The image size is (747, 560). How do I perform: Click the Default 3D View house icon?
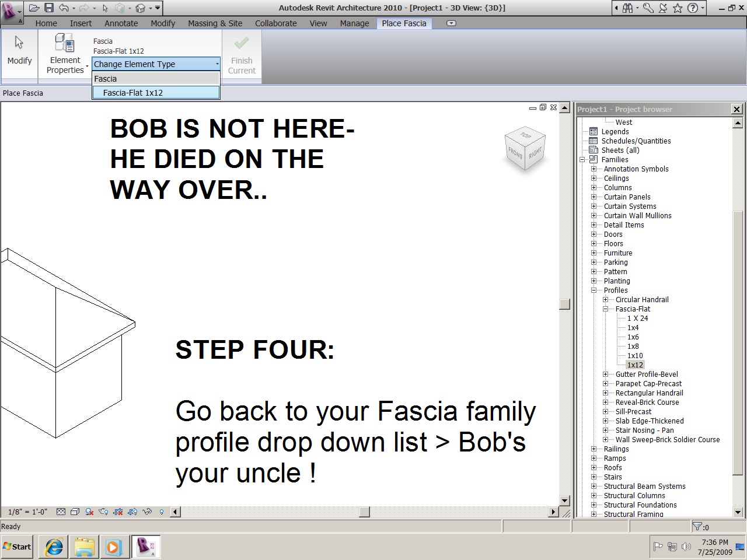pyautogui.click(x=141, y=8)
